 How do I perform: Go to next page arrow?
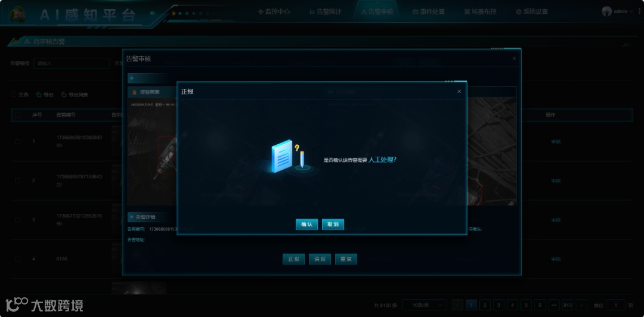click(x=581, y=305)
